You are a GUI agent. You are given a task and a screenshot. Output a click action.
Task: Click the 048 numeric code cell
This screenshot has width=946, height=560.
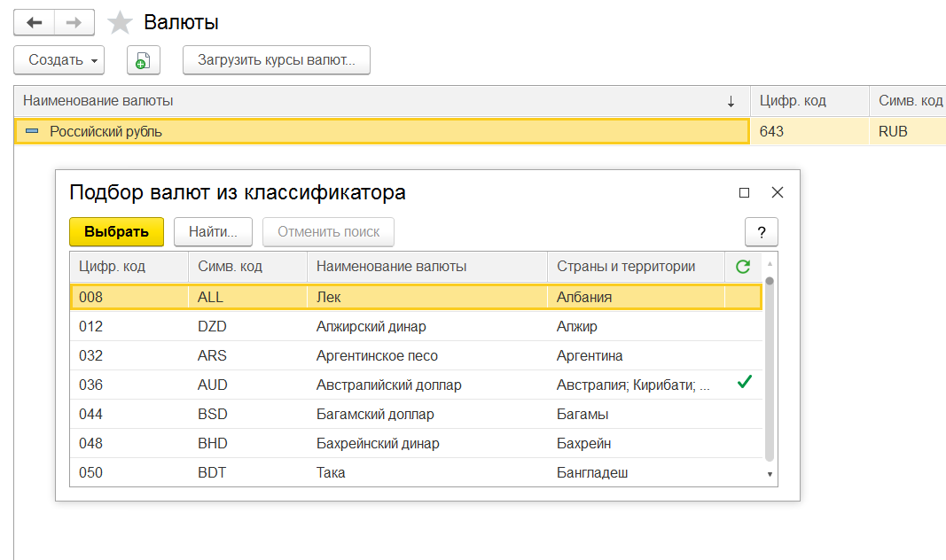129,444
